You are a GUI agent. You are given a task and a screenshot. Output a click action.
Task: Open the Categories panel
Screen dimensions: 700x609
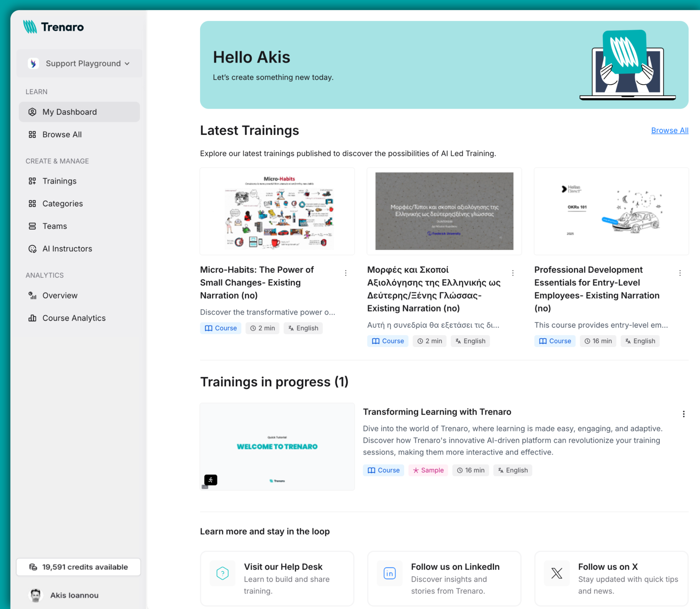(63, 203)
